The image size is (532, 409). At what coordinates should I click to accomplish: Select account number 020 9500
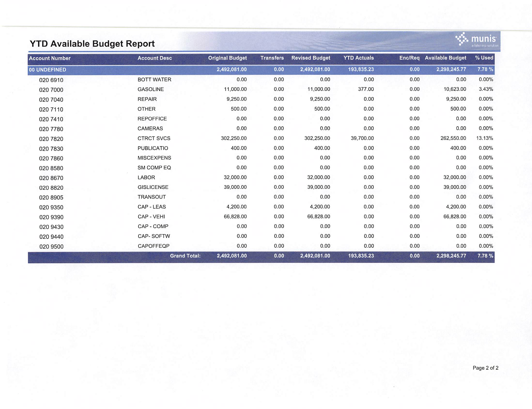point(51,247)
